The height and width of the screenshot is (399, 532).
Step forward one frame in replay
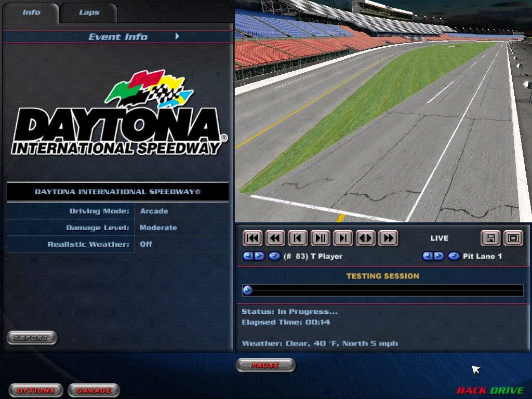pos(343,238)
